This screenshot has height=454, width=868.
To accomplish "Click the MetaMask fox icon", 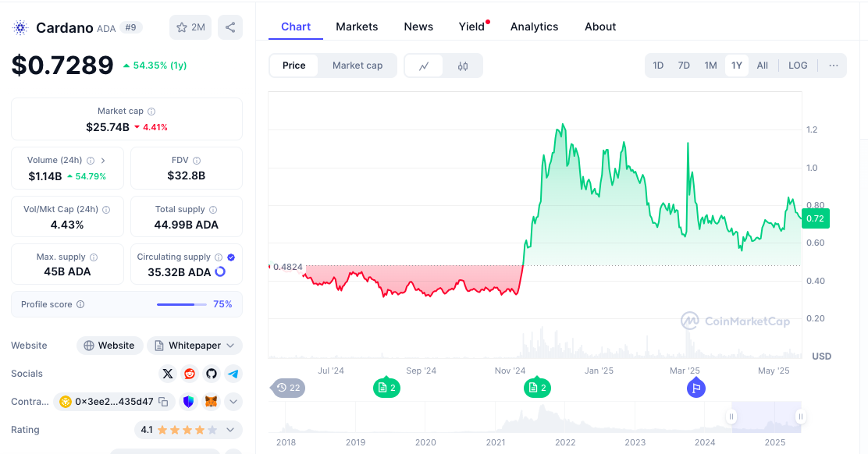I will (211, 402).
